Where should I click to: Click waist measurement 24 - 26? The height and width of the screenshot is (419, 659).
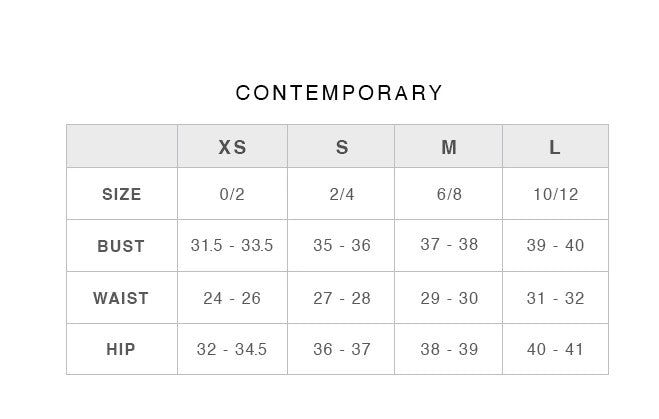point(232,298)
